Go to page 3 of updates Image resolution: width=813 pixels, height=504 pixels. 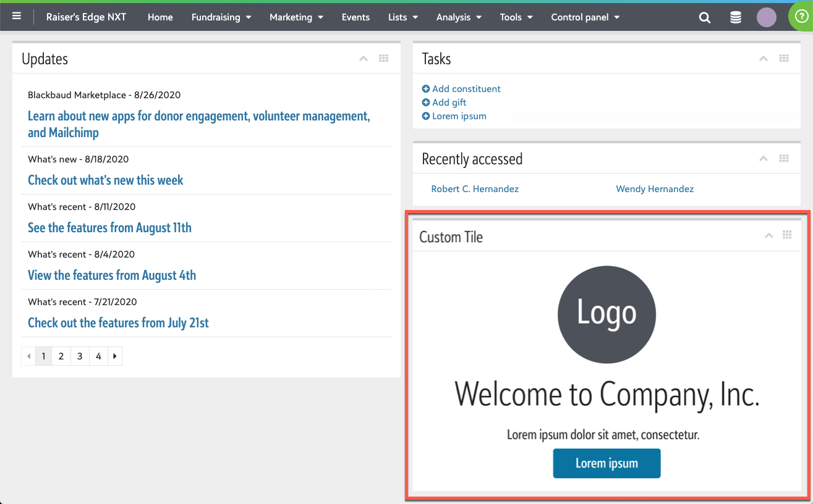click(x=80, y=356)
